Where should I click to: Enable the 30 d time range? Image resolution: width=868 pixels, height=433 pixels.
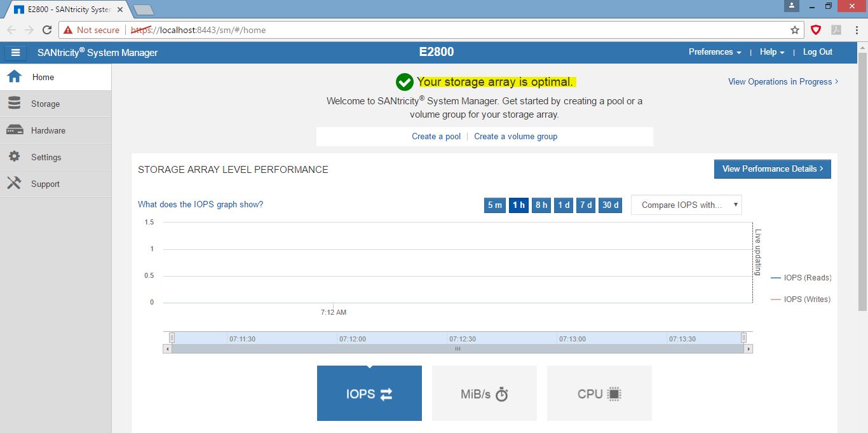pos(609,205)
